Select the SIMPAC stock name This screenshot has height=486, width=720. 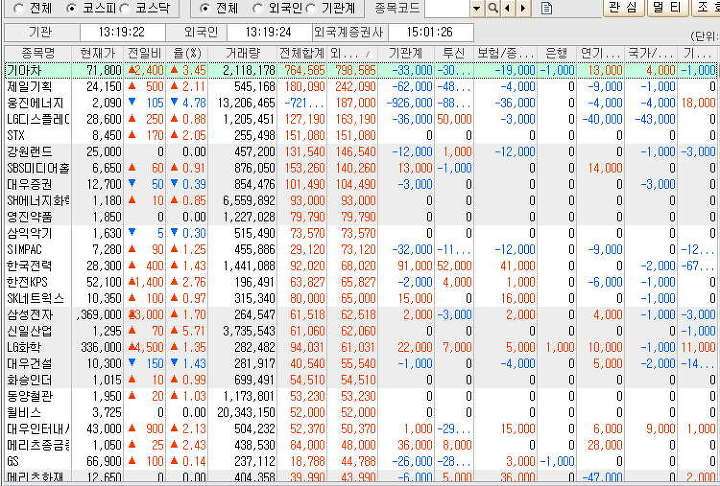click(x=24, y=249)
